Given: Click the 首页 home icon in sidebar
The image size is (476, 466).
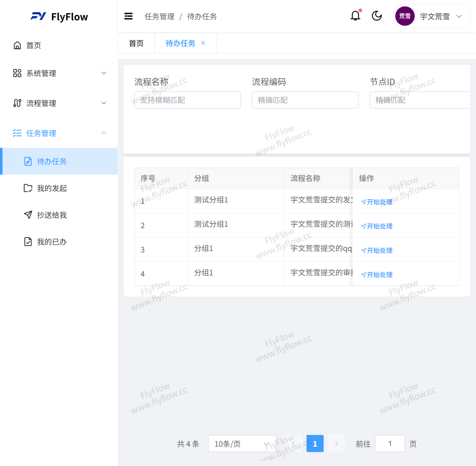Looking at the screenshot, I should 17,45.
